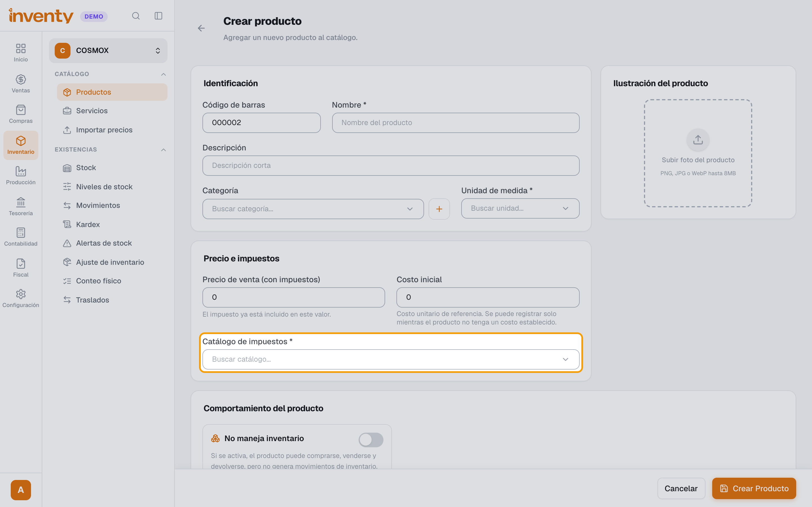Click the Crear Producto button
The height and width of the screenshot is (507, 812).
pyautogui.click(x=754, y=488)
